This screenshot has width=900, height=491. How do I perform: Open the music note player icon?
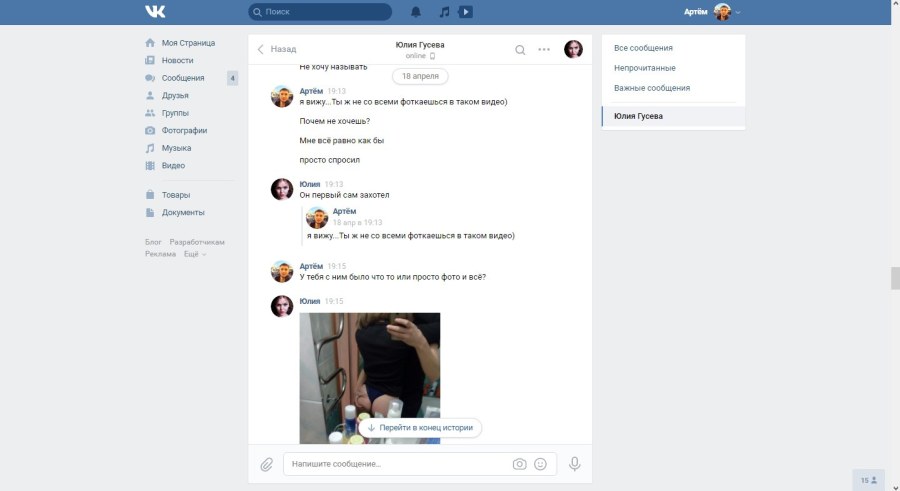pos(444,12)
